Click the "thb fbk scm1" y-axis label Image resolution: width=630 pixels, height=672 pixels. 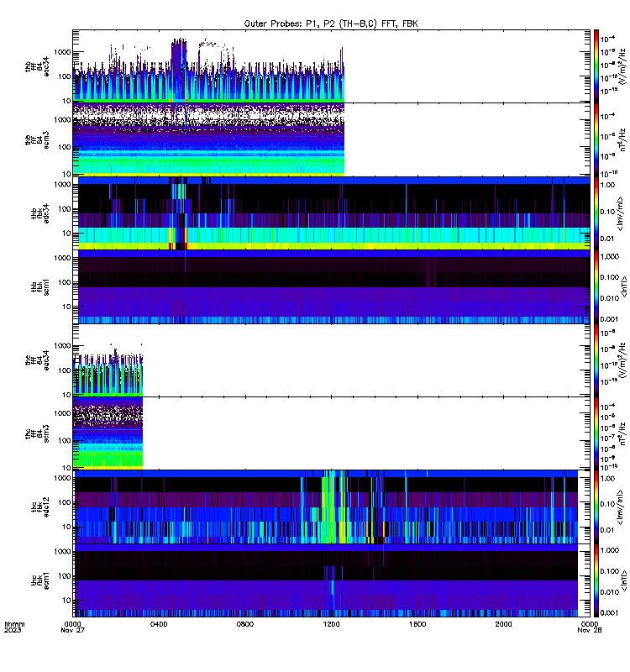40,286
